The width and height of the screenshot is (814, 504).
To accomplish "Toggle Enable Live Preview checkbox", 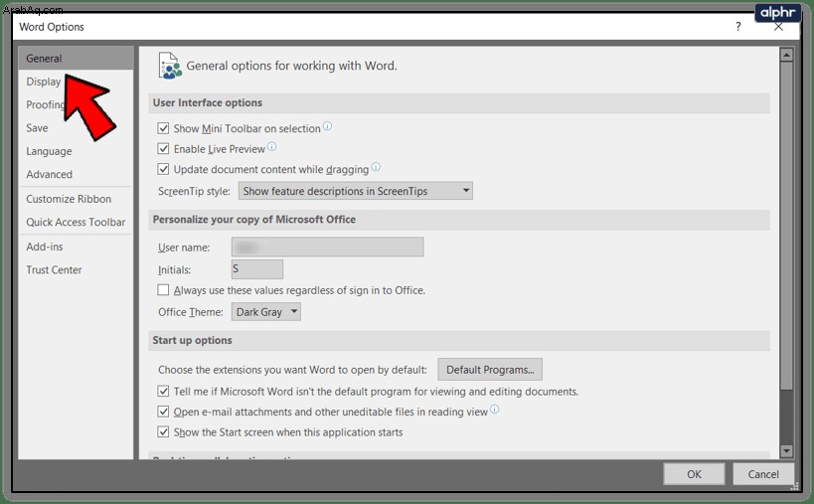I will (x=163, y=149).
